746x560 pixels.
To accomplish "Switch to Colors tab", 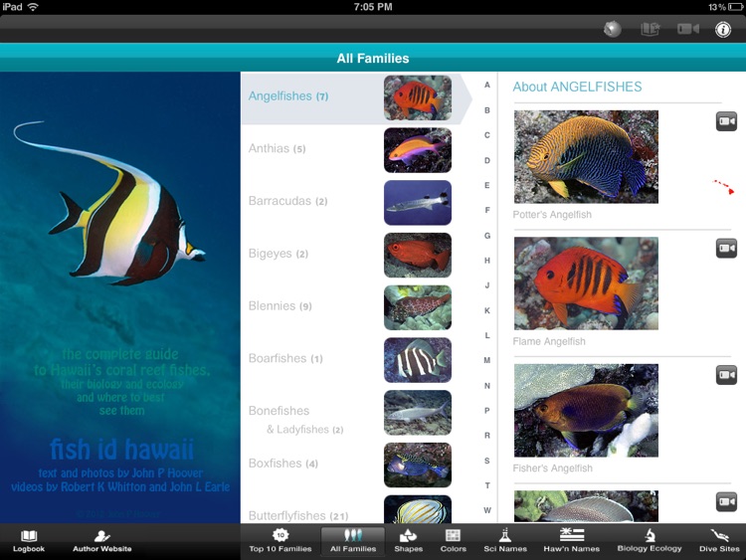I will (453, 541).
